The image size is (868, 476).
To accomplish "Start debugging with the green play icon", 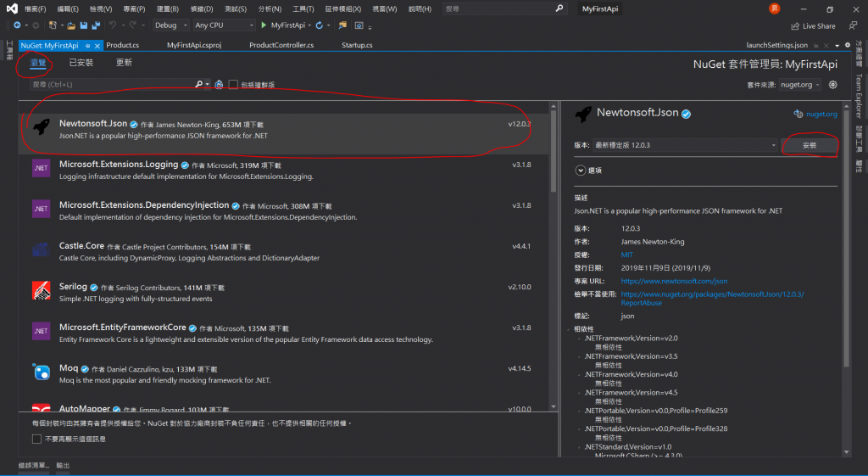I will point(264,25).
